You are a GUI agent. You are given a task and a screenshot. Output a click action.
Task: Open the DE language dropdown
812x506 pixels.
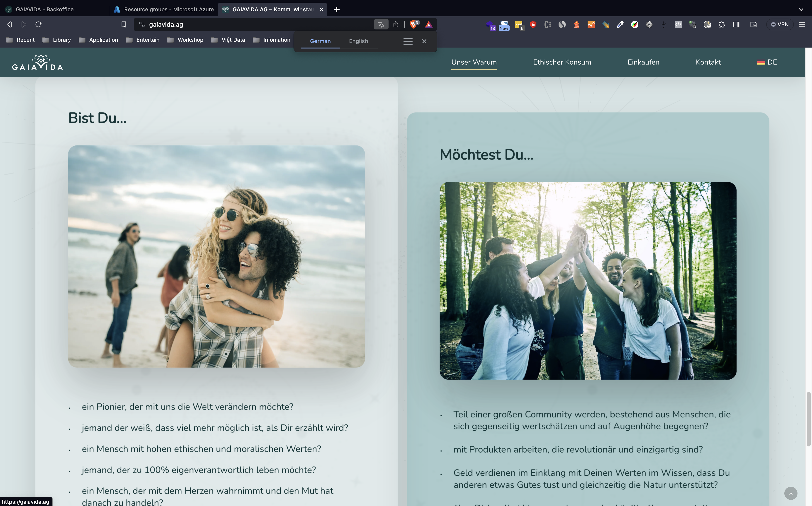click(x=767, y=62)
